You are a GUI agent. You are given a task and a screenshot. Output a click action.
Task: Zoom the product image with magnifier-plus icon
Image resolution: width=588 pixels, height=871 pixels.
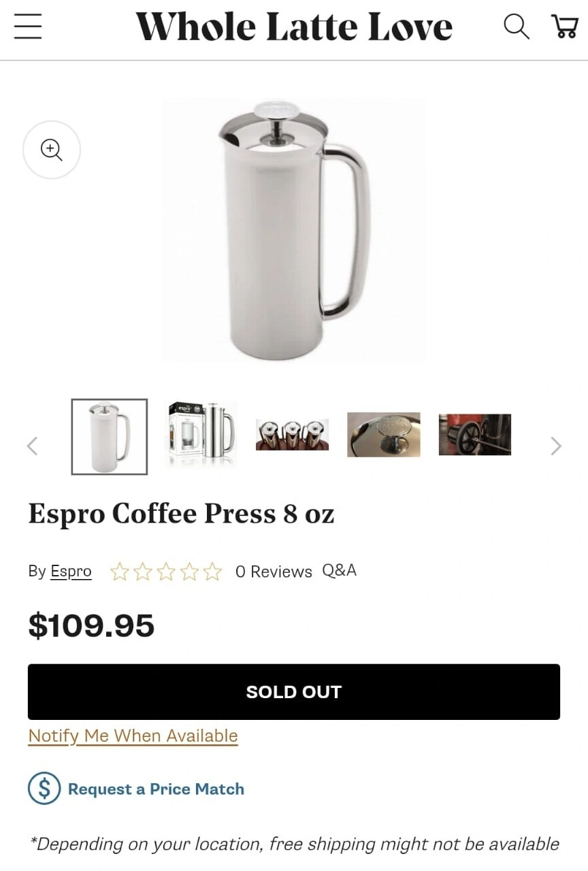52,150
